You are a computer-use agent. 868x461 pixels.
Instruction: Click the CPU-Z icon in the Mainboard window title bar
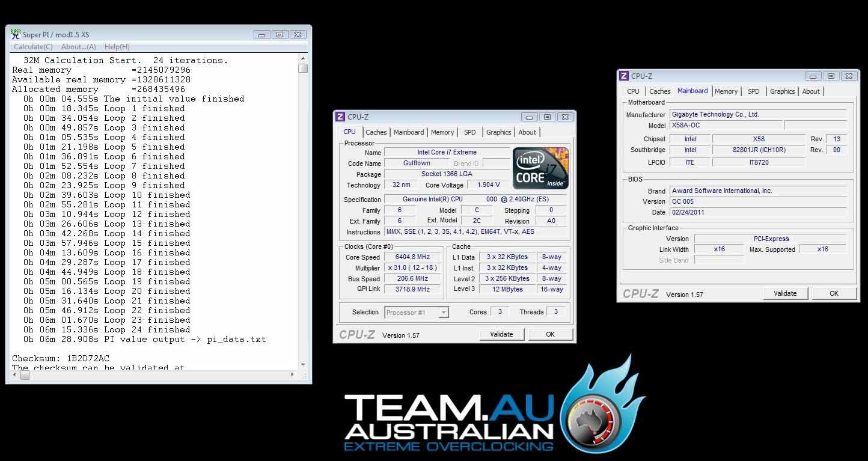tap(624, 76)
